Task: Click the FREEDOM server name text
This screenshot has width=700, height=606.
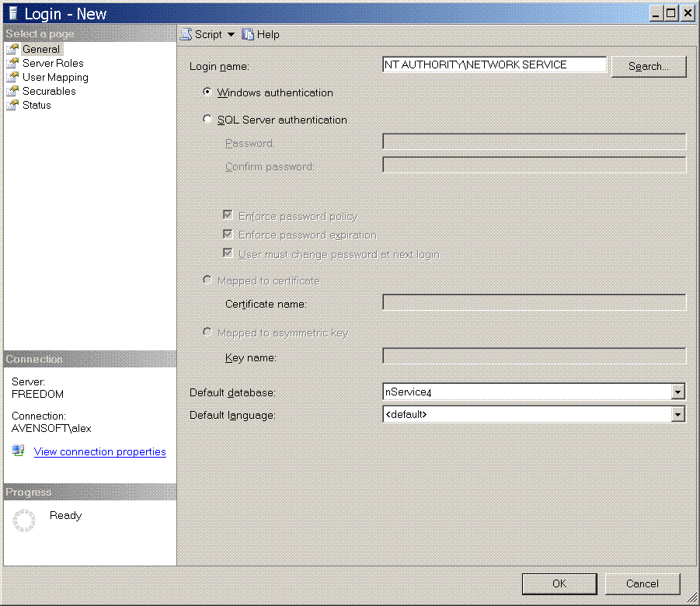Action: (37, 394)
